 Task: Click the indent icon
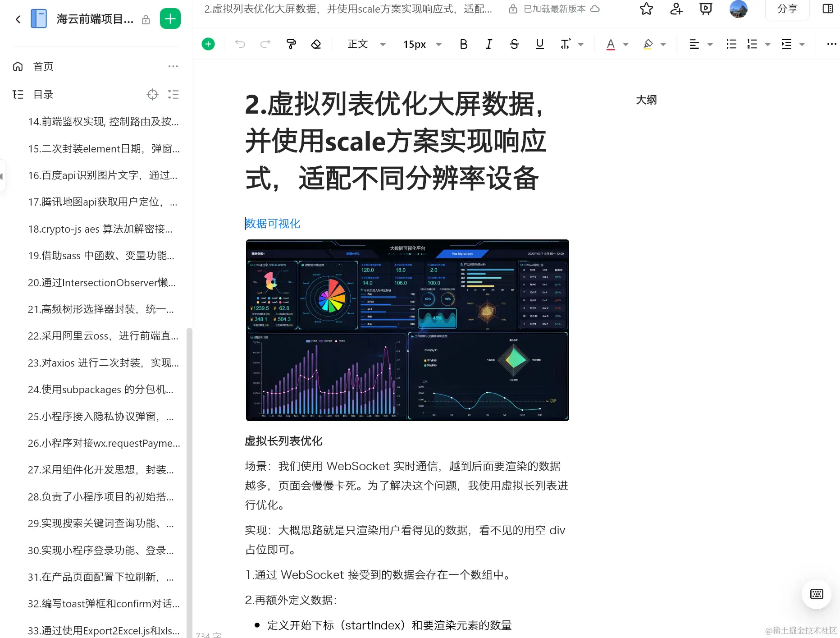[786, 44]
